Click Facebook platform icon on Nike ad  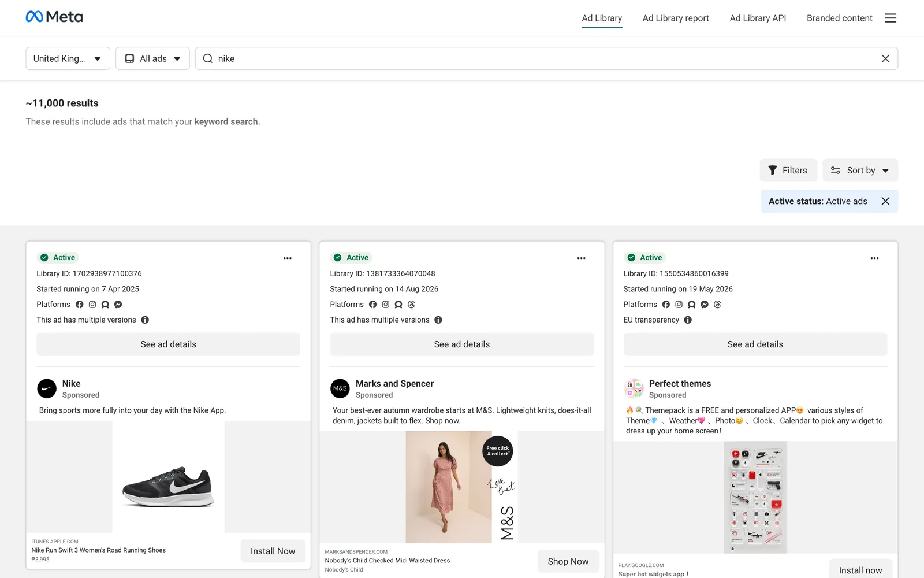click(80, 305)
